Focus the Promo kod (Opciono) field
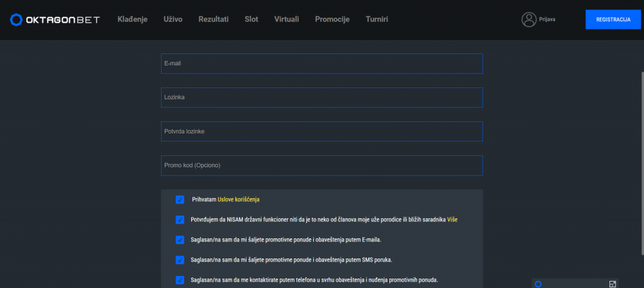 pyautogui.click(x=321, y=165)
